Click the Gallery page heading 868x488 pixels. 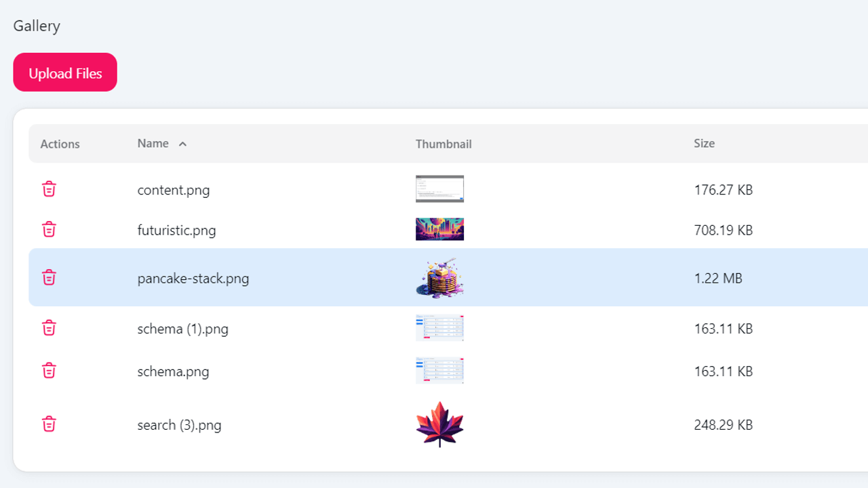point(36,26)
